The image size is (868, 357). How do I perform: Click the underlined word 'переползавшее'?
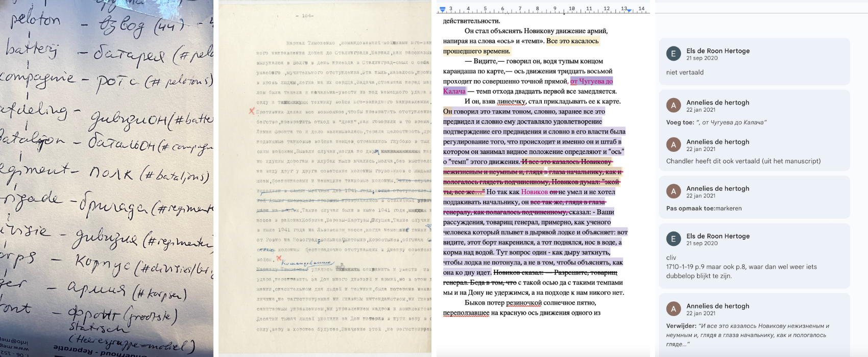pos(466,313)
